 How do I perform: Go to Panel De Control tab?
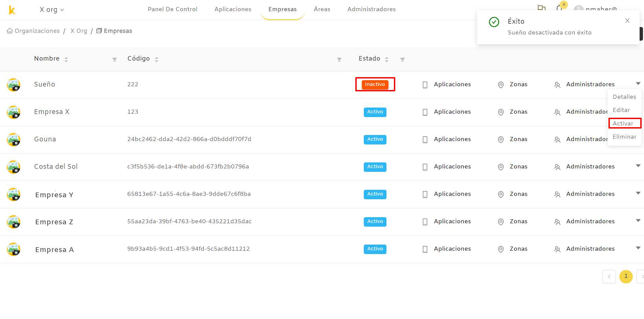click(x=172, y=9)
